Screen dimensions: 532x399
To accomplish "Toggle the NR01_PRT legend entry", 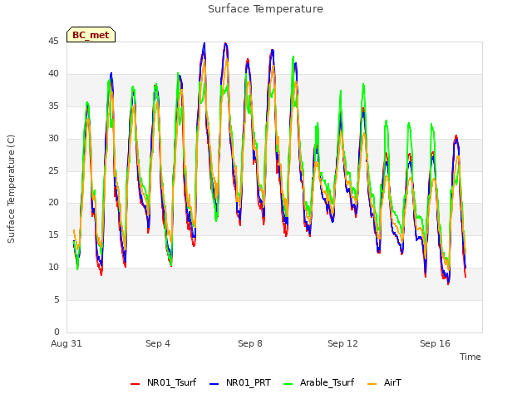I will point(240,382).
